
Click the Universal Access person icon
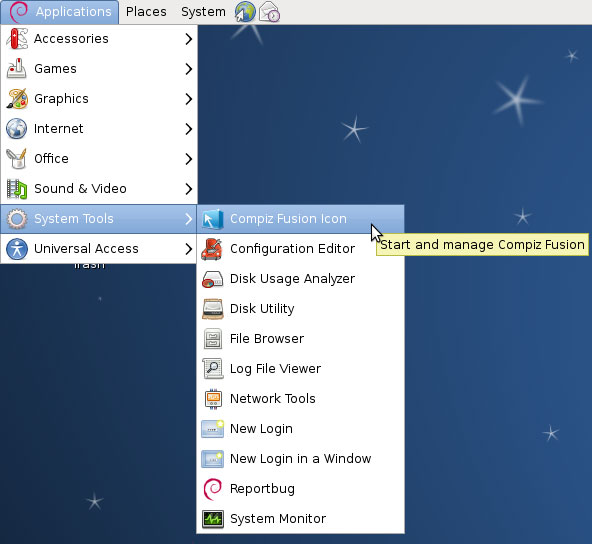point(17,248)
